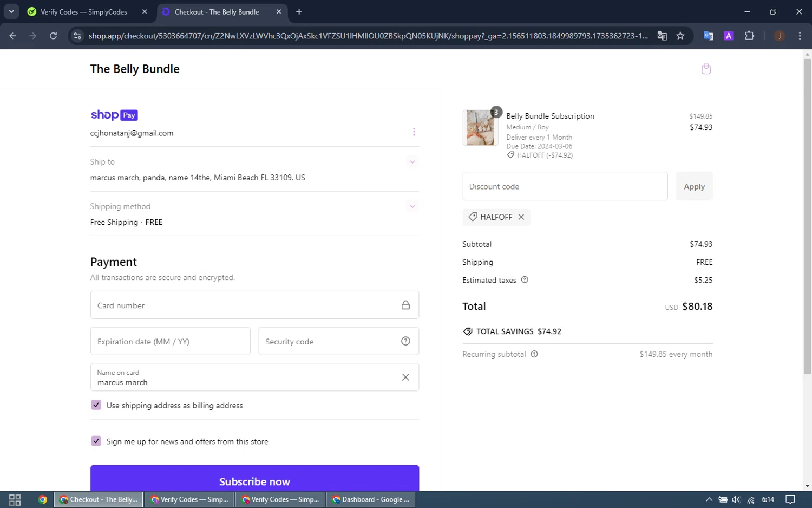The image size is (812, 508).
Task: Open the Google Translate extension icon
Action: coord(708,36)
